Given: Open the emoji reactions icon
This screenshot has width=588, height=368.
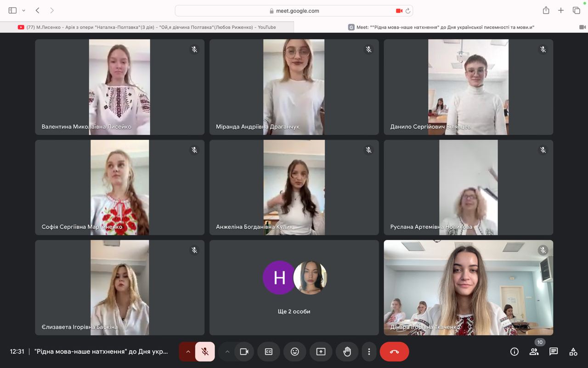Looking at the screenshot, I should tap(295, 352).
